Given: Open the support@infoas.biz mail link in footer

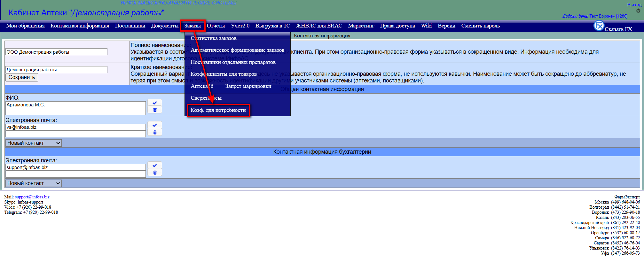Looking at the screenshot, I should [32, 197].
